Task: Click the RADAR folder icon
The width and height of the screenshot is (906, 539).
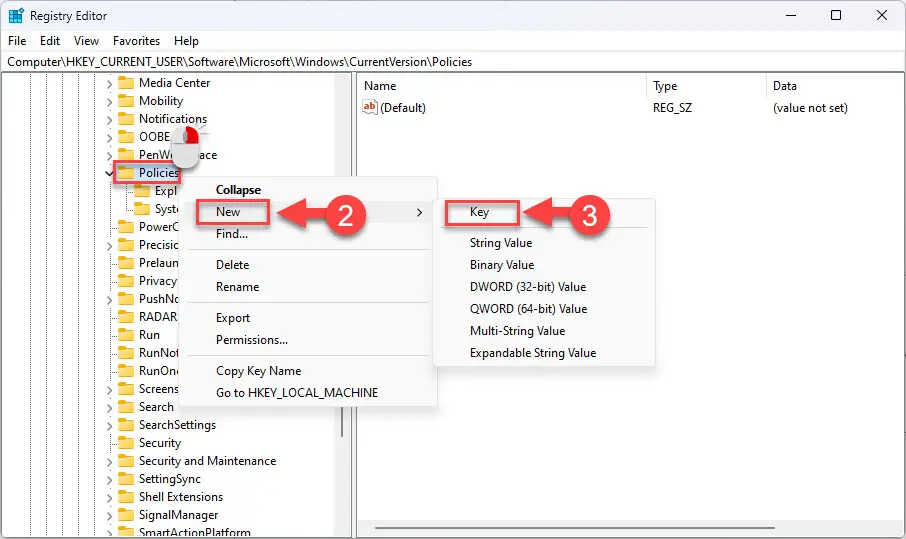Action: click(126, 317)
